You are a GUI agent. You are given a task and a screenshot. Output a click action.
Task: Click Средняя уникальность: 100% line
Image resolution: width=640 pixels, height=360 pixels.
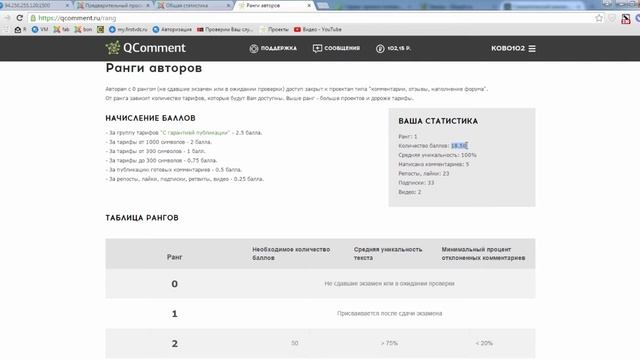(x=437, y=155)
